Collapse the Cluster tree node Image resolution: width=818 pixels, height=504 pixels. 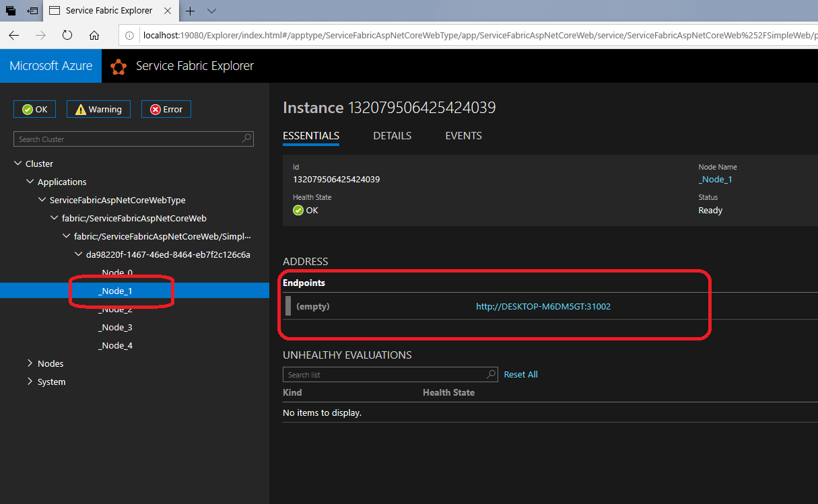click(18, 164)
